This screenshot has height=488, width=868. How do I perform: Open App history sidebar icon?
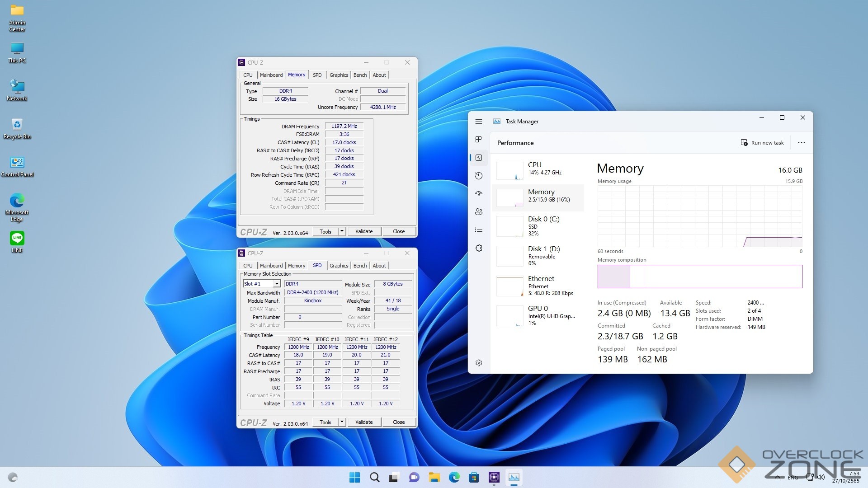point(479,176)
